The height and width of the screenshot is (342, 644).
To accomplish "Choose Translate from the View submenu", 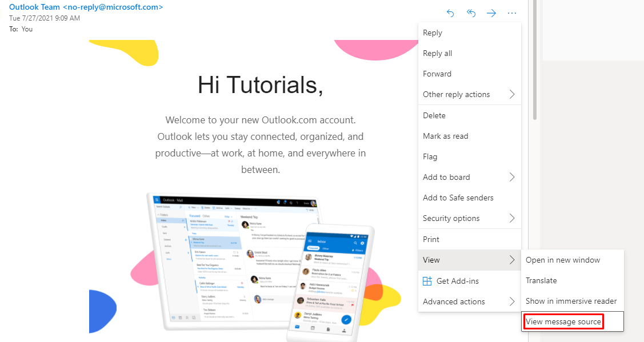I will click(x=541, y=280).
